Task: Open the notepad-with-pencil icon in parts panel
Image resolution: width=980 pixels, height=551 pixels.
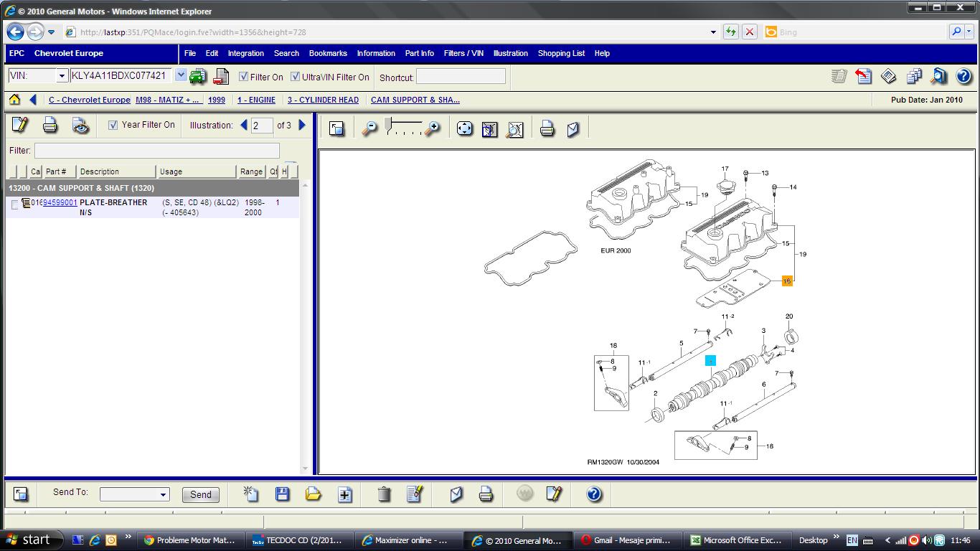Action: pyautogui.click(x=20, y=125)
